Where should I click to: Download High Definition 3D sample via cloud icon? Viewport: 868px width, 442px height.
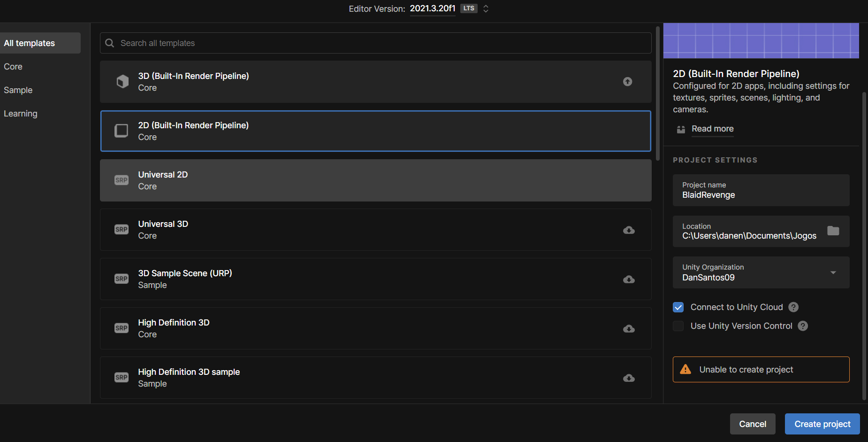pos(629,378)
